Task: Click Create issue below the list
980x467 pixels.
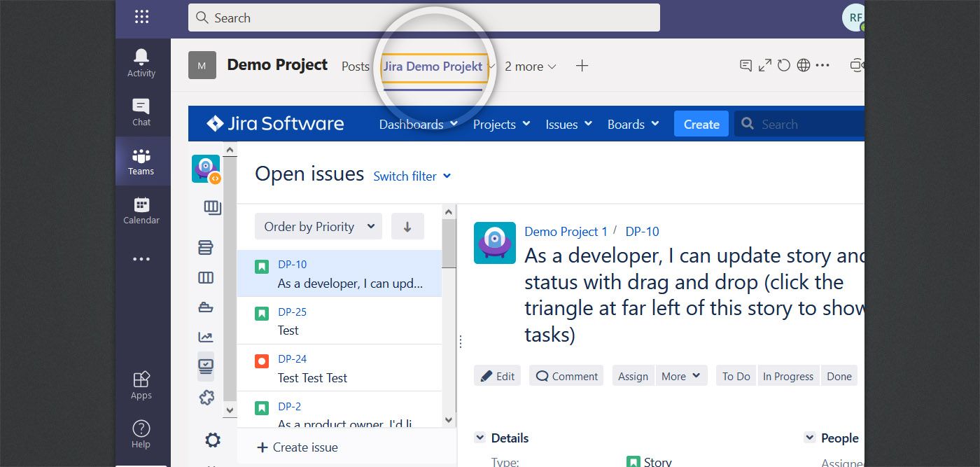Action: [298, 447]
